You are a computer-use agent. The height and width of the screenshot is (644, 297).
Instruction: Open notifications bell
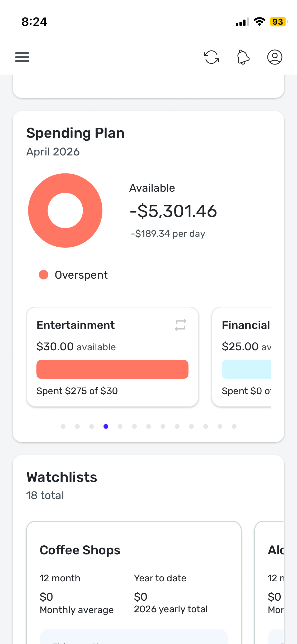pos(243,57)
